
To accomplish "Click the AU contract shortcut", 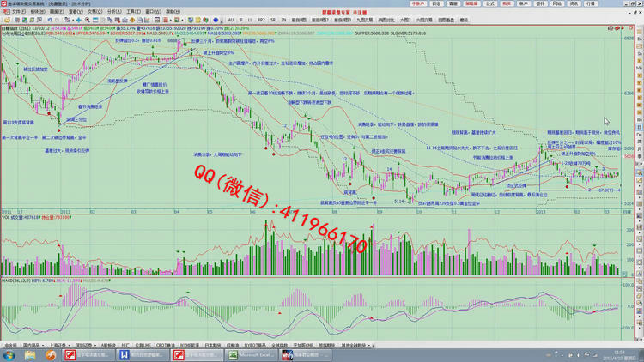I will click(x=231, y=20).
